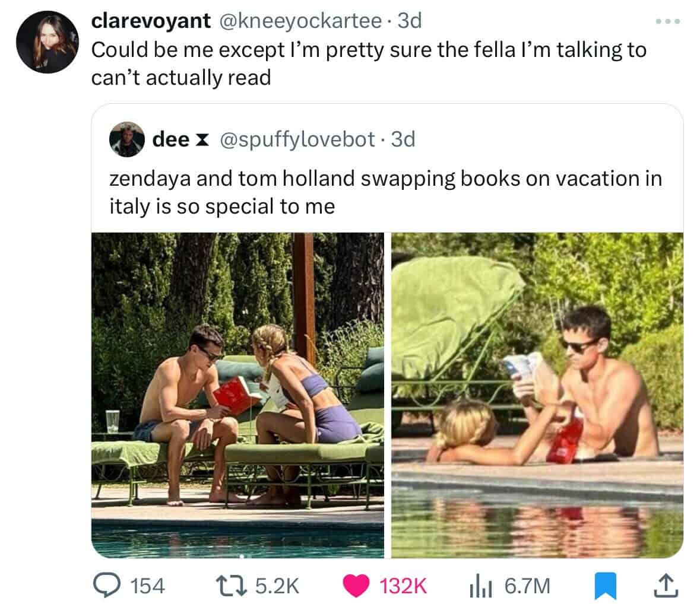Toggle the blue bookmark icon

pyautogui.click(x=606, y=586)
